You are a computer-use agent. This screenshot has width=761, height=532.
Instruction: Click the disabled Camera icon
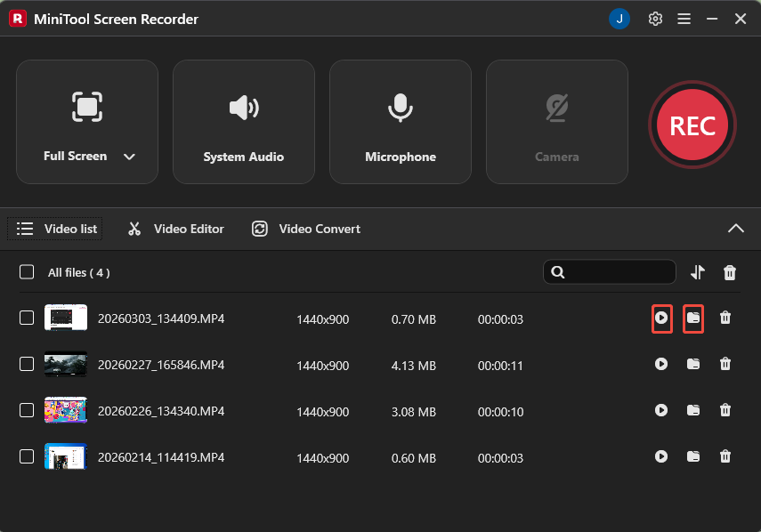pyautogui.click(x=556, y=108)
